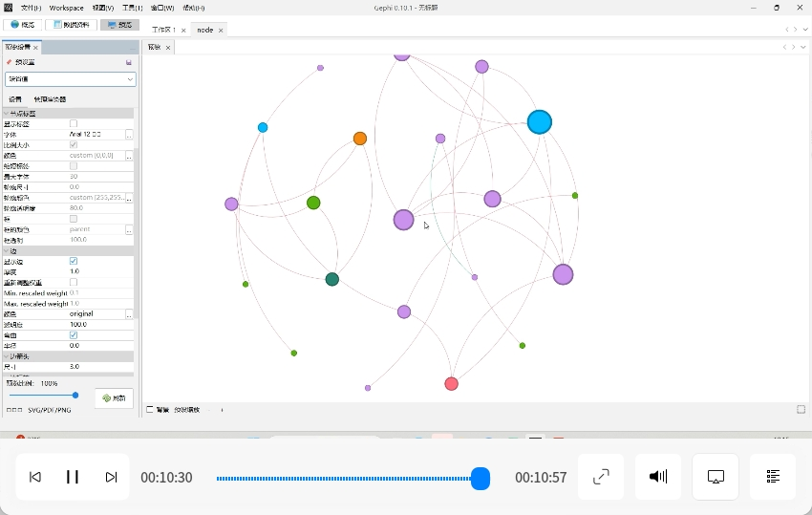Open the Overview mode with globe icon
This screenshot has height=515, width=812.
click(22, 24)
